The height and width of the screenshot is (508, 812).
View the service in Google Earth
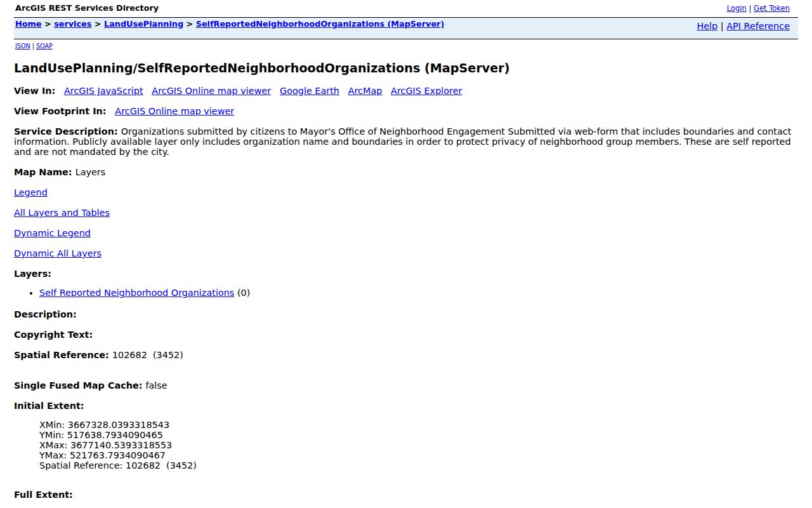tap(310, 91)
